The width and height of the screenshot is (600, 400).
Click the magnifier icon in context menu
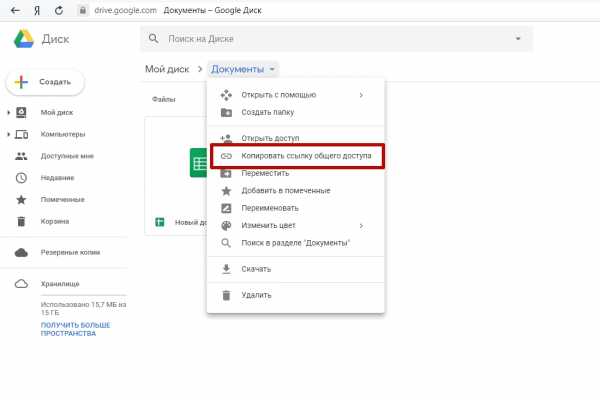click(x=226, y=243)
